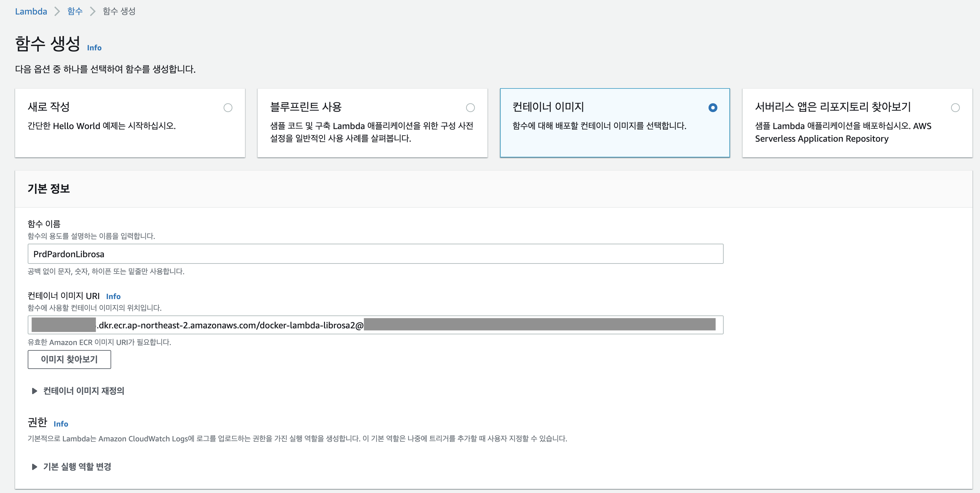Screen dimensions: 980x493
Task: Open Info link next to 권한
Action: [x=60, y=424]
